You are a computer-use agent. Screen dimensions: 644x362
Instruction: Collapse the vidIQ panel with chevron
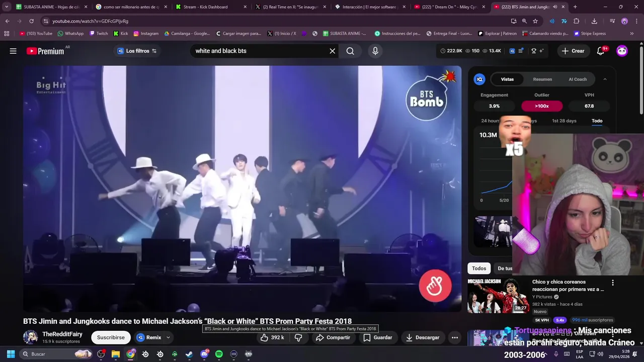pos(605,79)
